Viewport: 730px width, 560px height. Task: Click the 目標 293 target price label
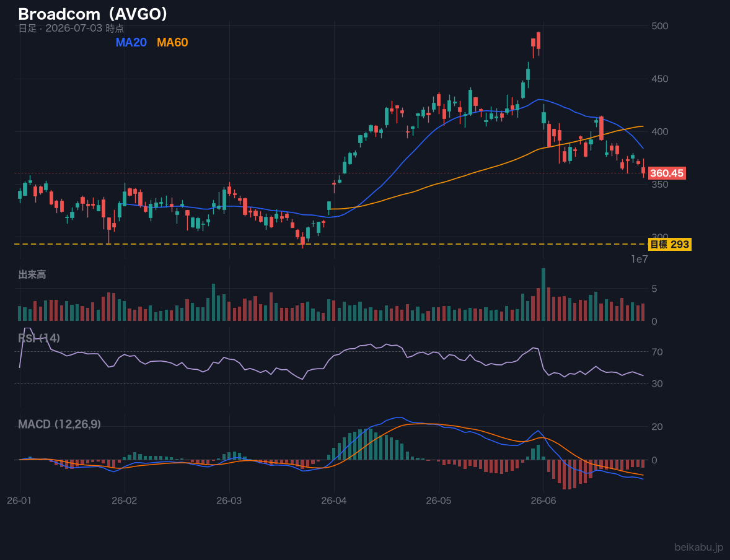[x=669, y=245]
